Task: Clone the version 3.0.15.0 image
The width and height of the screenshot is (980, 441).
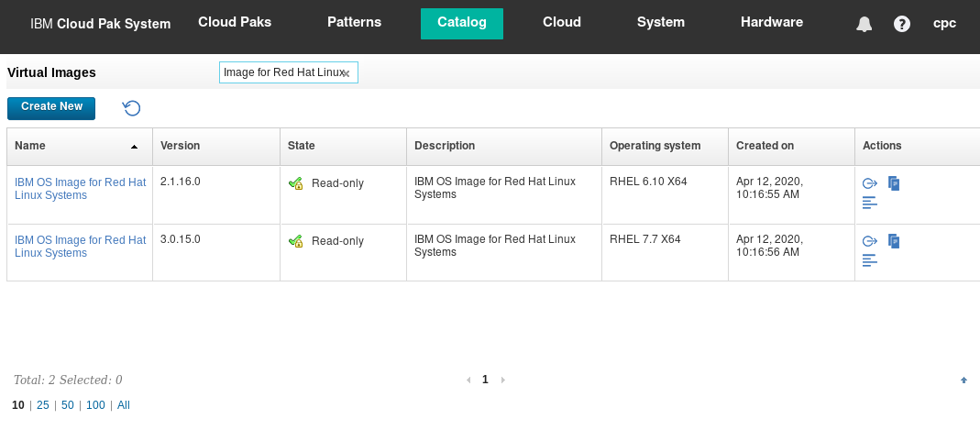Action: click(x=894, y=241)
